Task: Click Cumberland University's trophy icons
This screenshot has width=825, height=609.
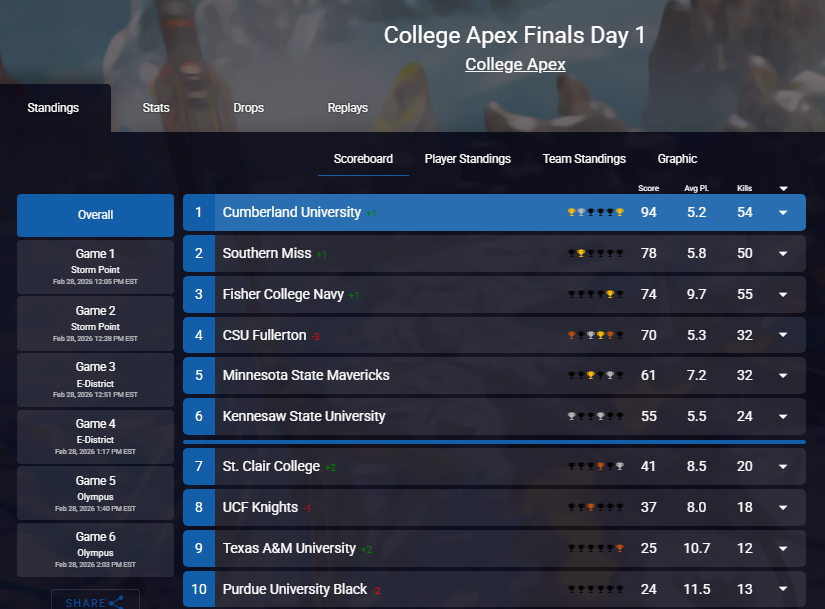Action: (x=595, y=212)
